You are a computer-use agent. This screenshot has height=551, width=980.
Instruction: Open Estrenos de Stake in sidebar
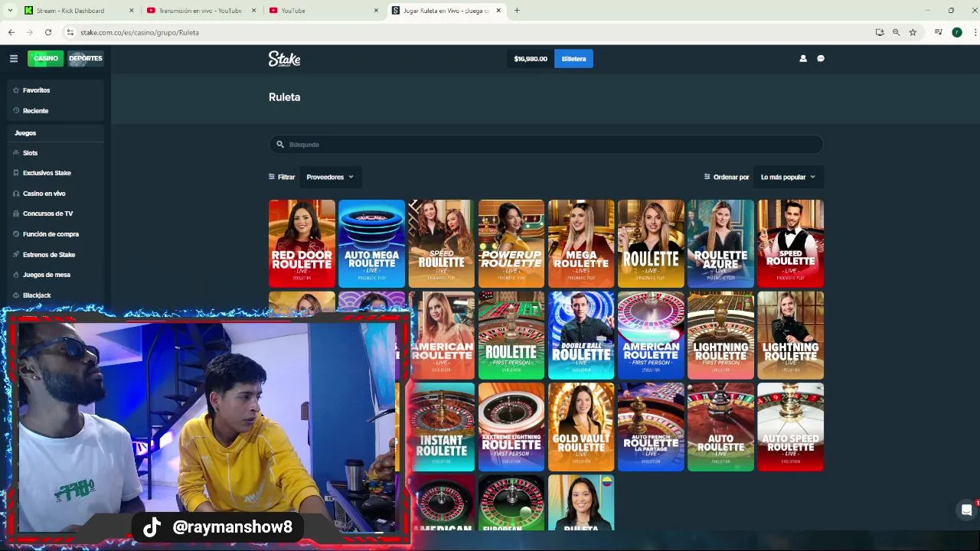49,255
